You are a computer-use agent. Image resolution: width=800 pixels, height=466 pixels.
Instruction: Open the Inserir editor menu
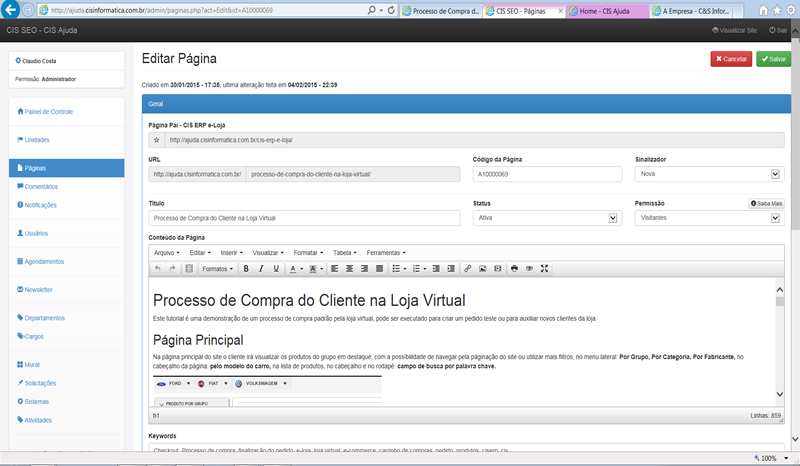(232, 253)
